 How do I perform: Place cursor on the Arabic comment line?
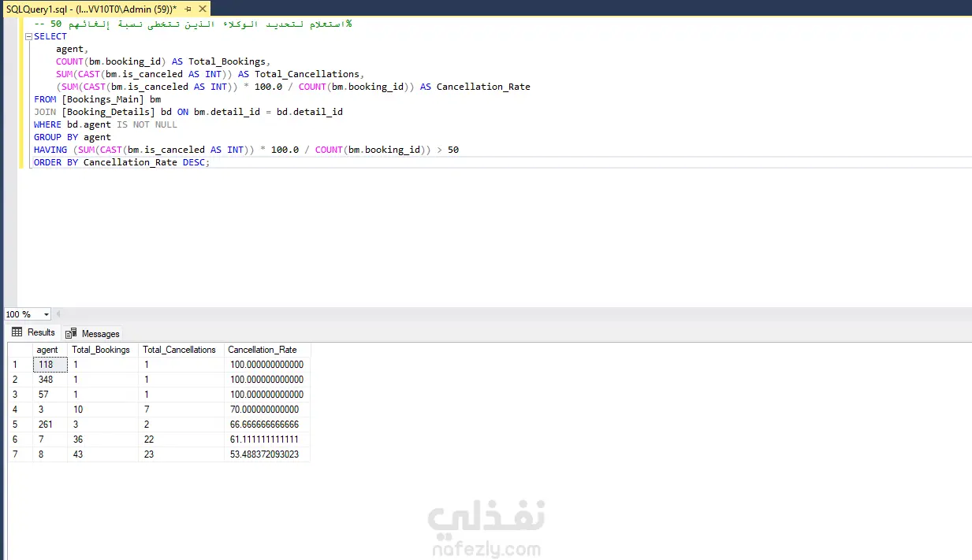(192, 24)
